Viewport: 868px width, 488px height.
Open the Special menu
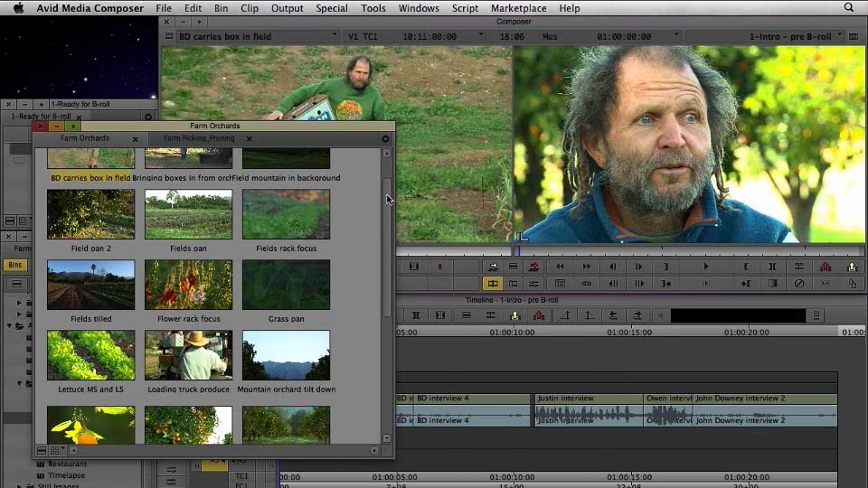pos(332,8)
